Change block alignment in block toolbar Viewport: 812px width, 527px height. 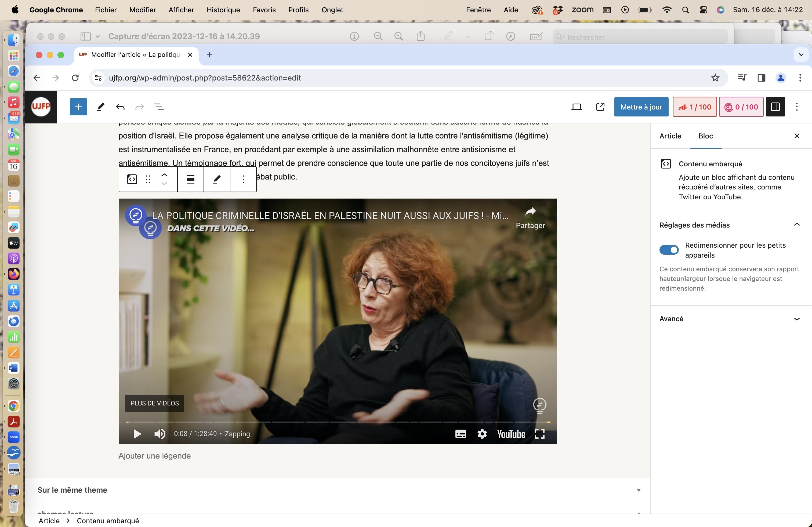click(x=191, y=179)
